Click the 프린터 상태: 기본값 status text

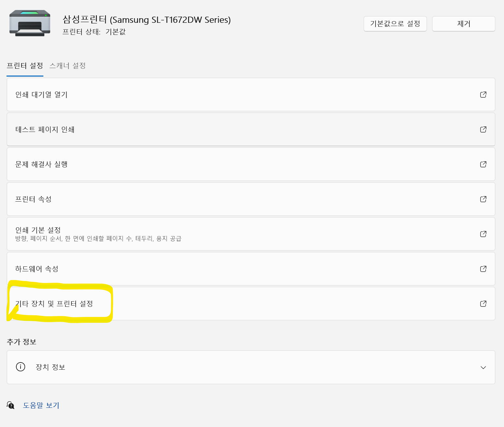pos(94,32)
